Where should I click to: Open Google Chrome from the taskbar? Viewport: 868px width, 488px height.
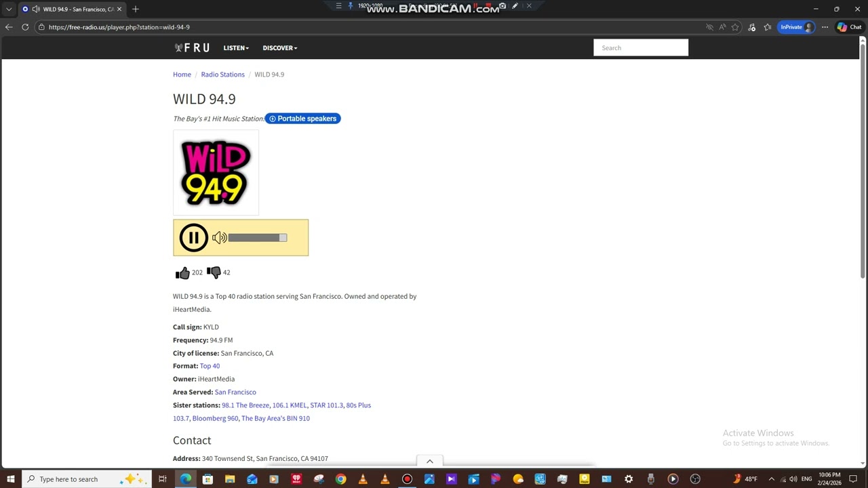340,479
